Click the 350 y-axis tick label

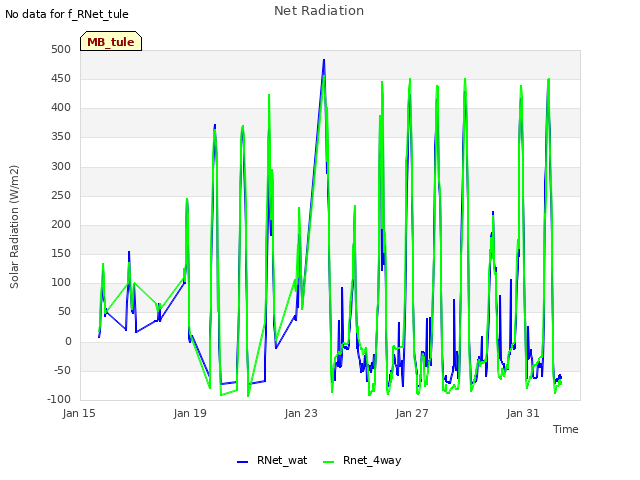click(61, 137)
